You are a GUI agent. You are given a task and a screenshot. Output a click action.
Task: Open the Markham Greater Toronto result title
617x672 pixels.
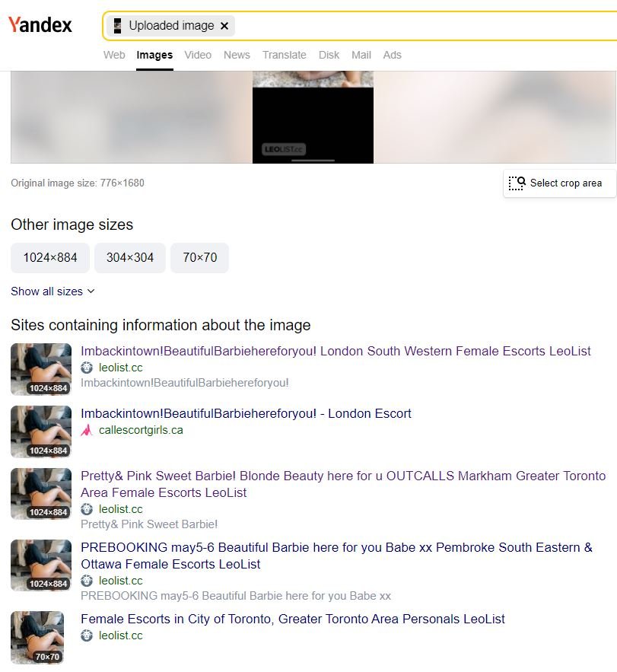tap(343, 484)
